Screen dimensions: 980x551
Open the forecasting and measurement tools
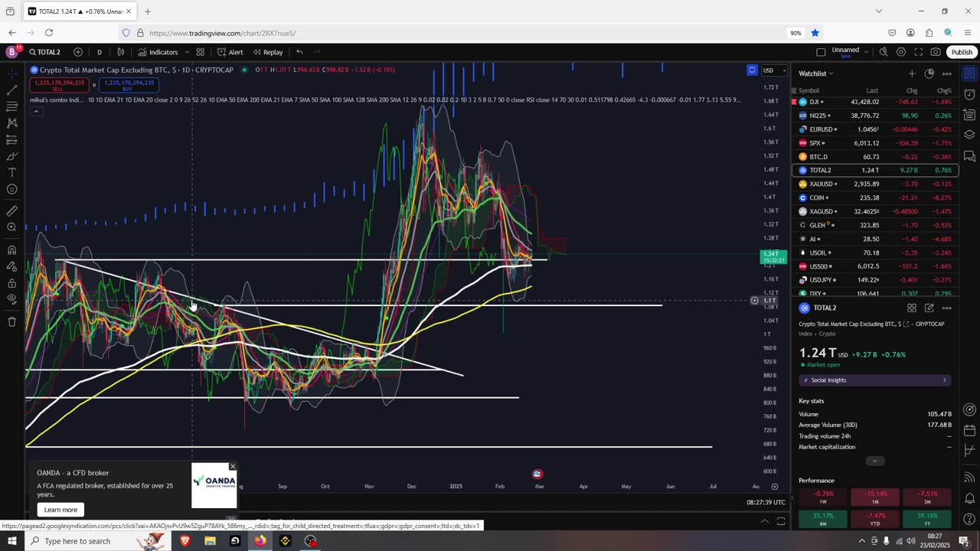point(11,140)
